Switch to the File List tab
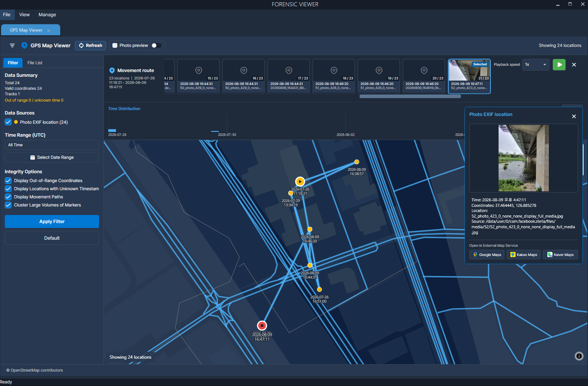The height and width of the screenshot is (386, 588). pos(35,63)
